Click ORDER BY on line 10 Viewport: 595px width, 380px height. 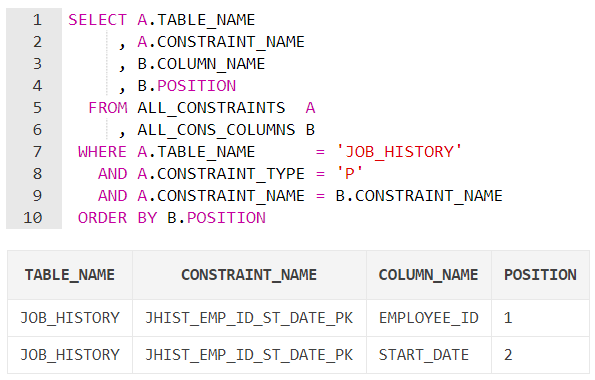[x=118, y=218]
